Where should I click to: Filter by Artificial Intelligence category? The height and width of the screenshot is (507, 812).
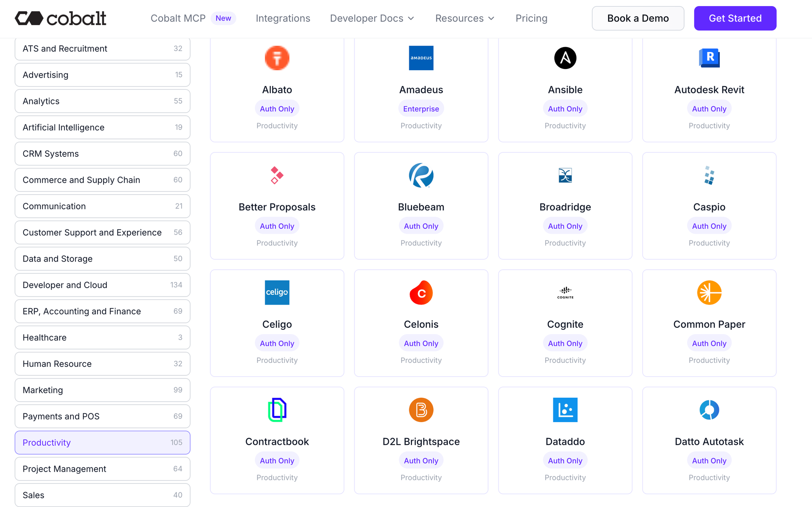[102, 128]
